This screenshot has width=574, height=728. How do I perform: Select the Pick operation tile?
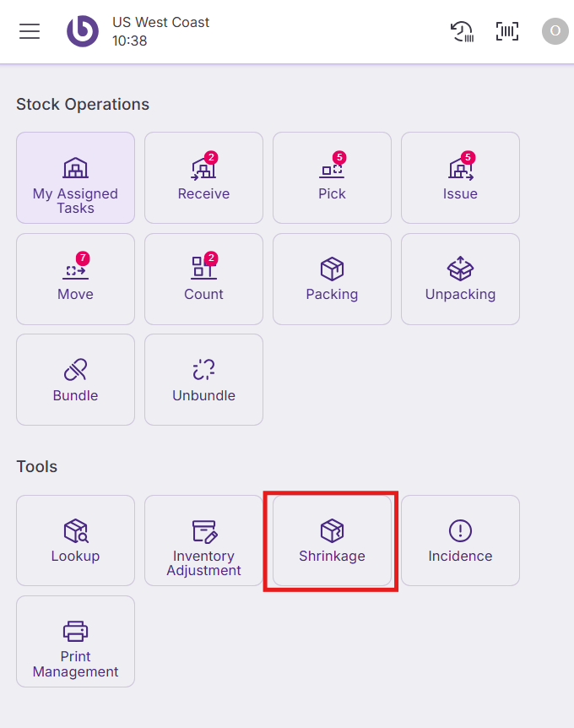point(332,177)
